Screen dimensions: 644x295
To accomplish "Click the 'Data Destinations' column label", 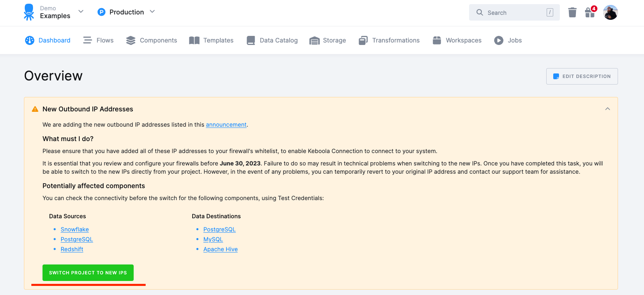I will 216,216.
